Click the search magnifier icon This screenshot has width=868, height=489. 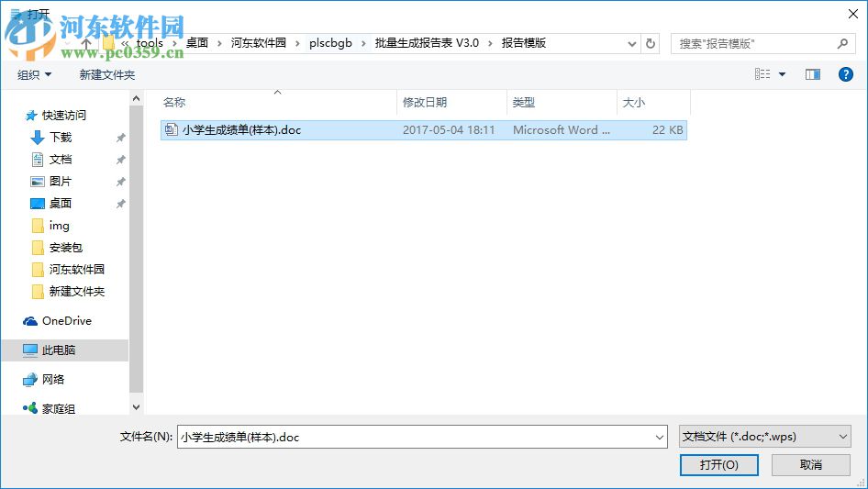point(842,43)
